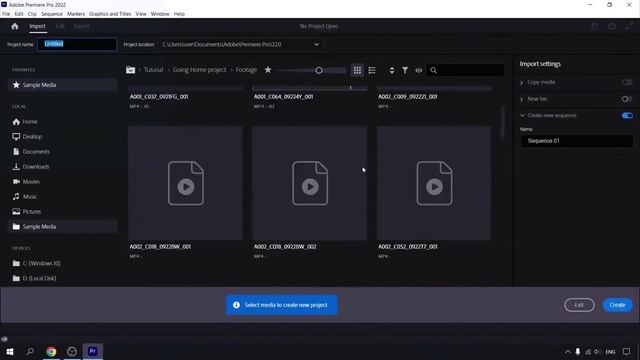Screen dimensions: 640x360
Task: Disable the Create new sequence switch
Action: click(627, 116)
